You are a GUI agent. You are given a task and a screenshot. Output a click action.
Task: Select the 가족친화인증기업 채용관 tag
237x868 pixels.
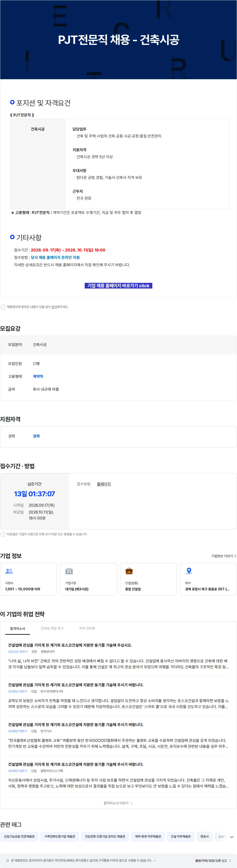coord(60,836)
